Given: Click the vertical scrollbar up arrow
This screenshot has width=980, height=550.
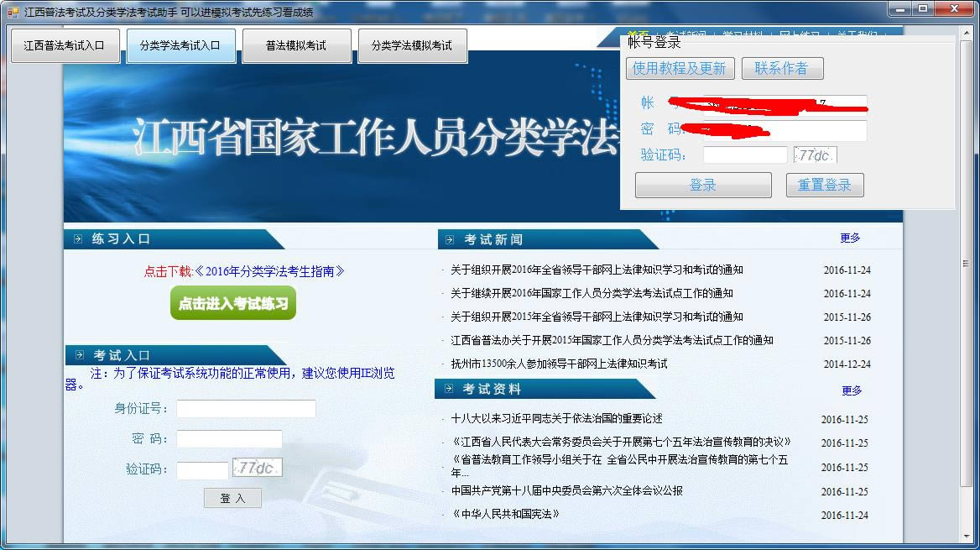Looking at the screenshot, I should click(967, 33).
